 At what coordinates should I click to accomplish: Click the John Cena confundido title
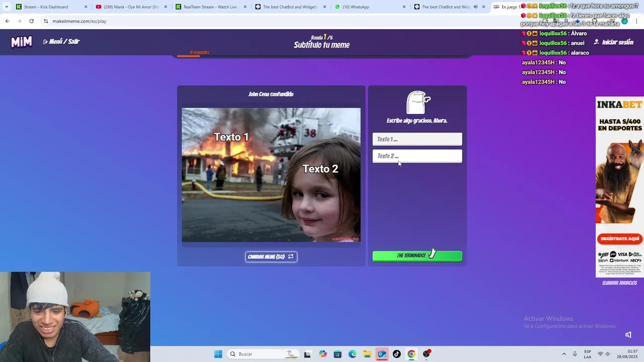tap(271, 94)
